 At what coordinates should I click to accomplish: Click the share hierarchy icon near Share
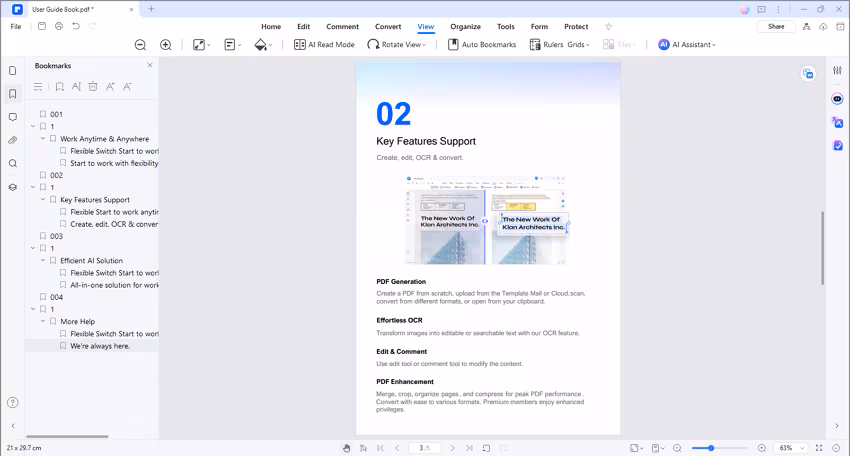click(807, 27)
